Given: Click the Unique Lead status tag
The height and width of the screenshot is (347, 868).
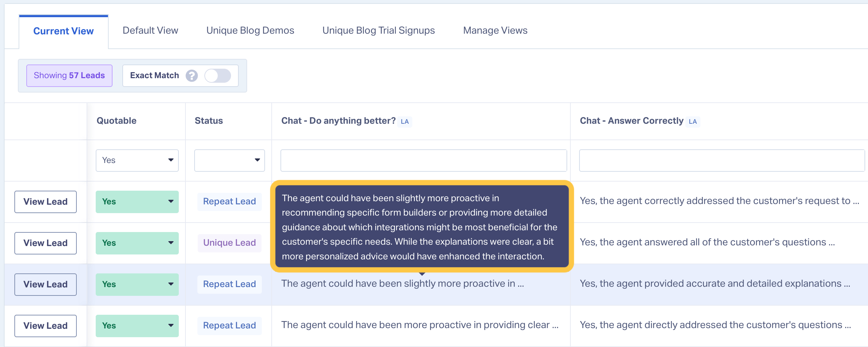Looking at the screenshot, I should [x=229, y=243].
